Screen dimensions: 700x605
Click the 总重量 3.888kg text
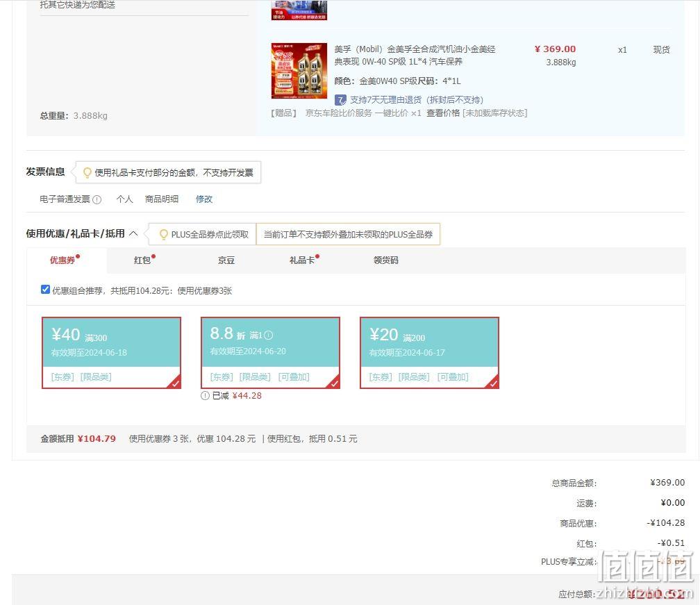[74, 116]
